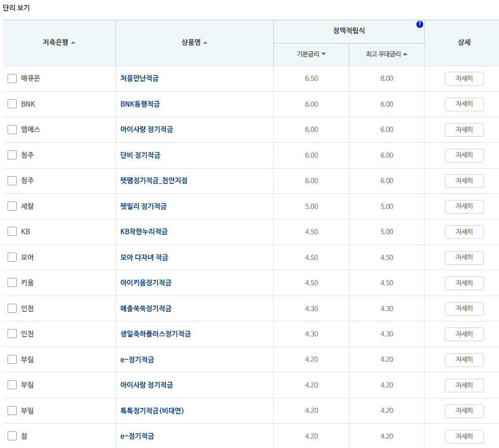
Task: Click 자세히 button for 펫밀리 정기적금
Action: (464, 207)
